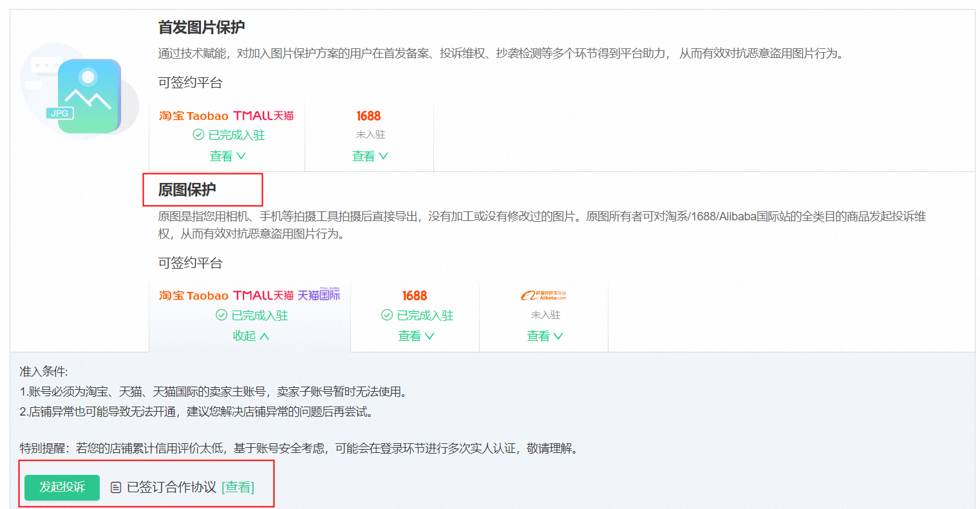Click the JPG image protection illustration
This screenshot has height=509, width=980.
point(80,90)
